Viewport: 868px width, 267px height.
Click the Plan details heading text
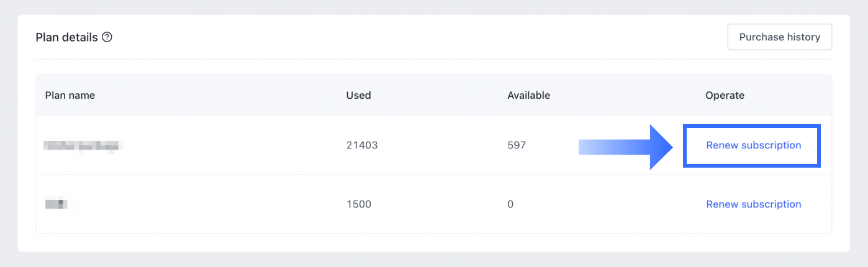(x=66, y=37)
